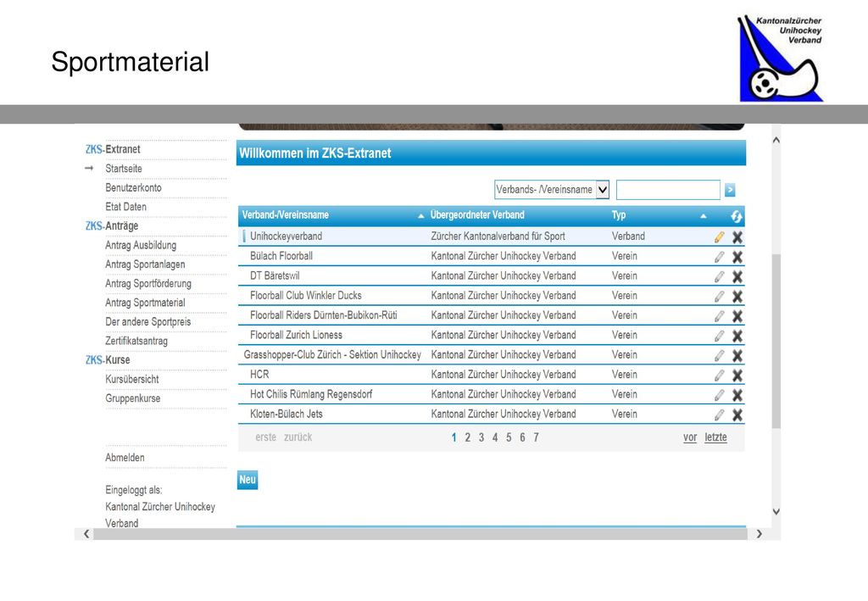The height and width of the screenshot is (601, 868).
Task: Delete the Kloten-Bülach Jets entry
Action: (737, 415)
